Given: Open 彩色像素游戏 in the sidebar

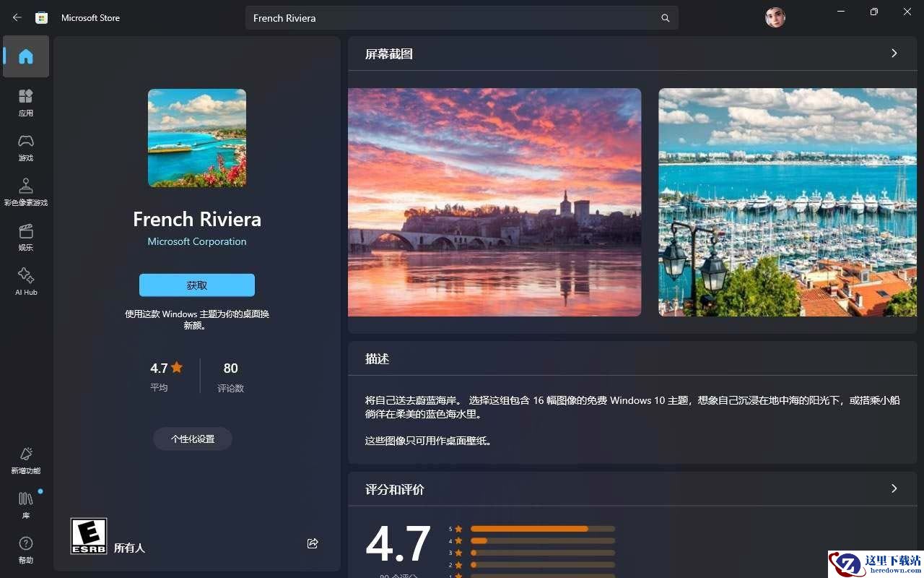Looking at the screenshot, I should point(26,191).
